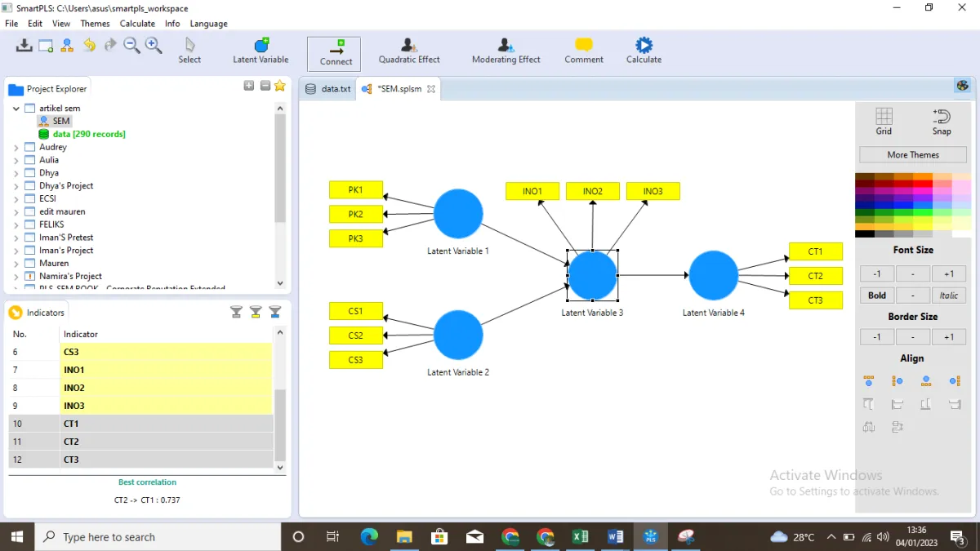Image resolution: width=980 pixels, height=551 pixels.
Task: Toggle Bold font style
Action: tap(877, 295)
